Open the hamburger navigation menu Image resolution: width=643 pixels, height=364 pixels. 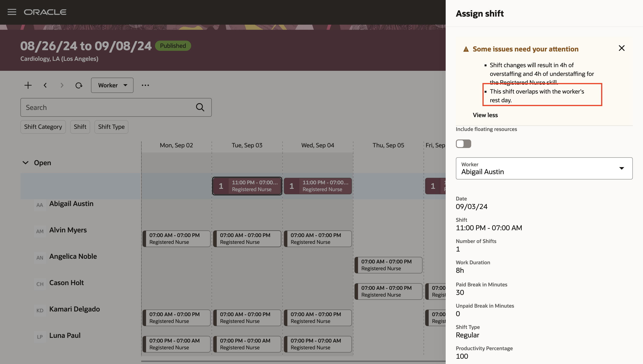pos(12,12)
